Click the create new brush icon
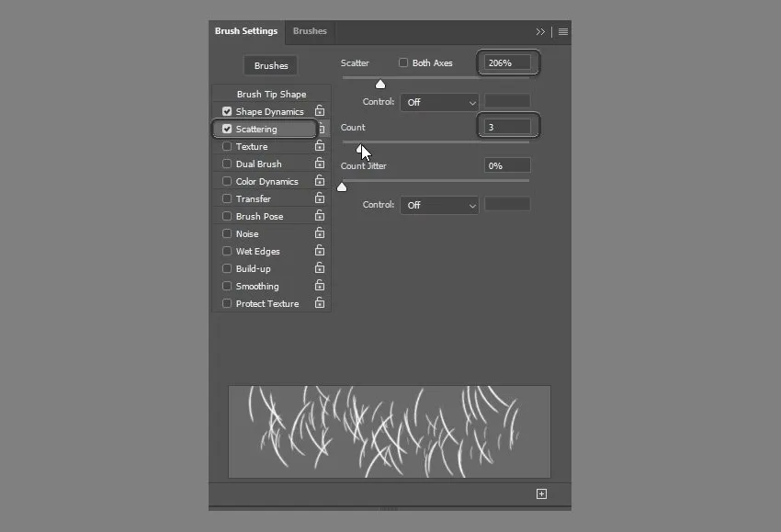 coord(541,494)
